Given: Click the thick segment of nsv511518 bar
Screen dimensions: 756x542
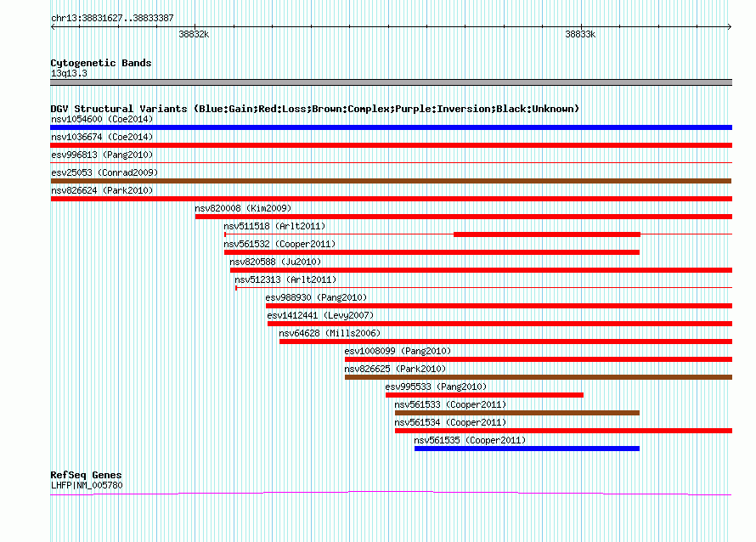Looking at the screenshot, I should point(547,234).
